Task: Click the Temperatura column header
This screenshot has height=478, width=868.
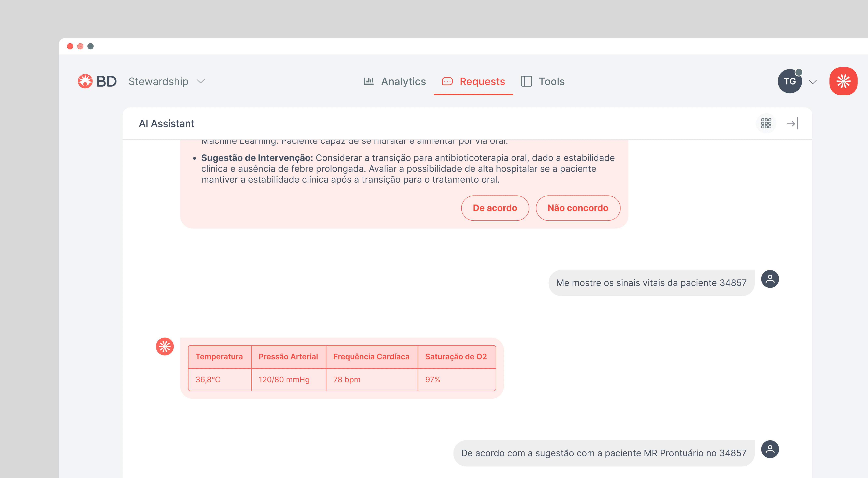Action: (x=219, y=357)
